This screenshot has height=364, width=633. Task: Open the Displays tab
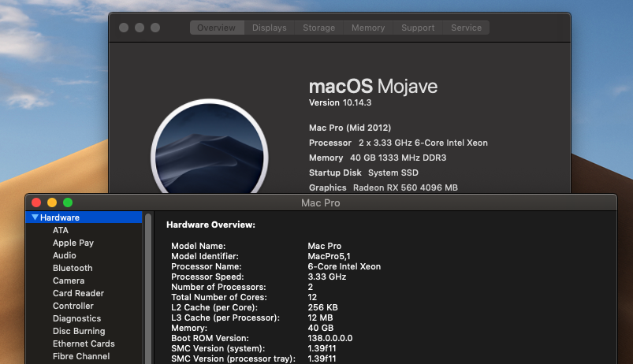point(270,28)
